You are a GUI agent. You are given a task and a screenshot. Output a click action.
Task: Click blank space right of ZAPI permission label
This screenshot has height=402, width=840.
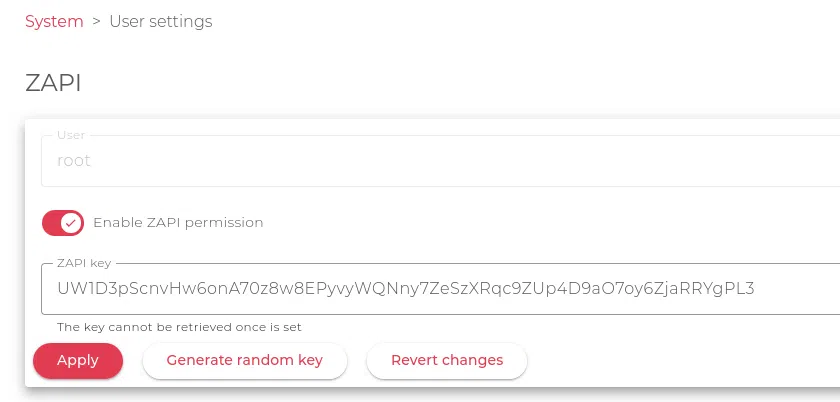point(550,222)
